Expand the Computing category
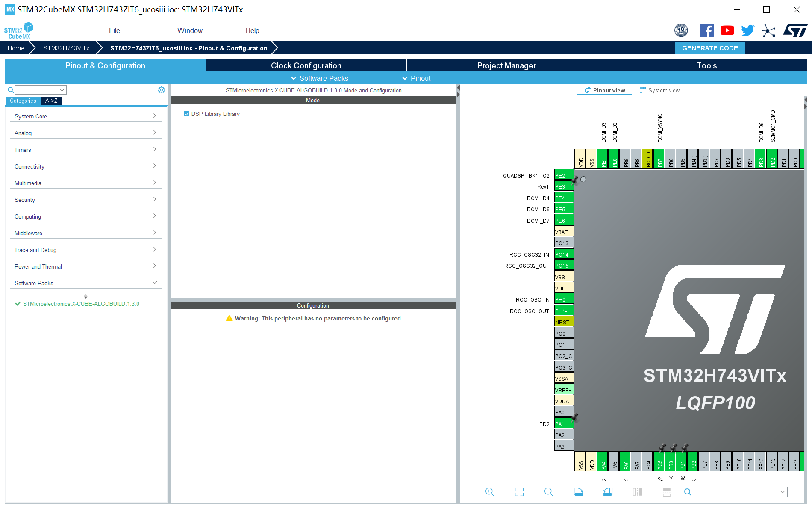812x509 pixels. click(x=86, y=216)
